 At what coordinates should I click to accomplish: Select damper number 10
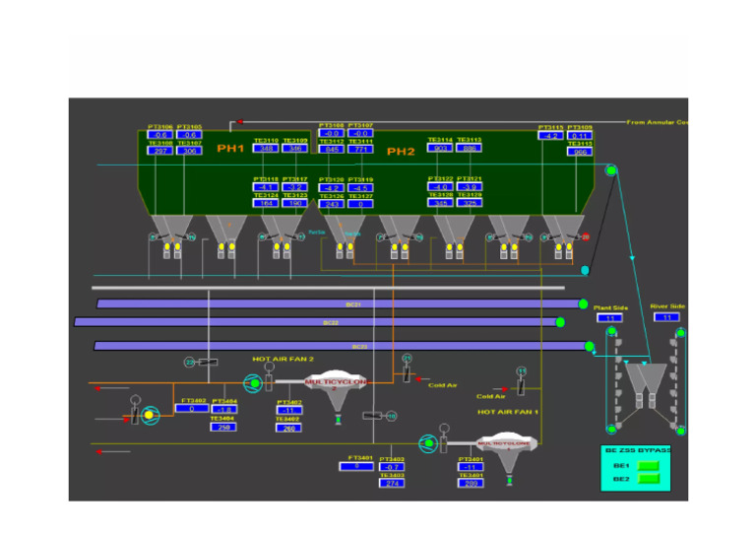(x=392, y=416)
